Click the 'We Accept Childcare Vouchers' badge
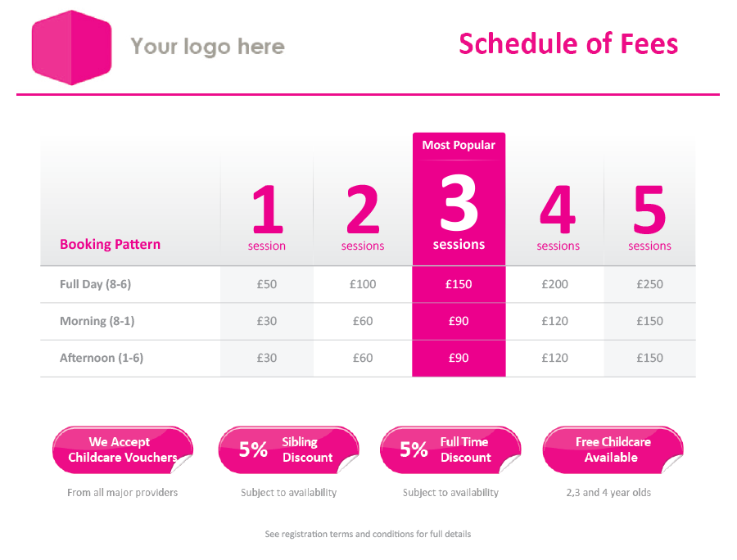Viewport: 737px width, 560px height. click(x=123, y=450)
